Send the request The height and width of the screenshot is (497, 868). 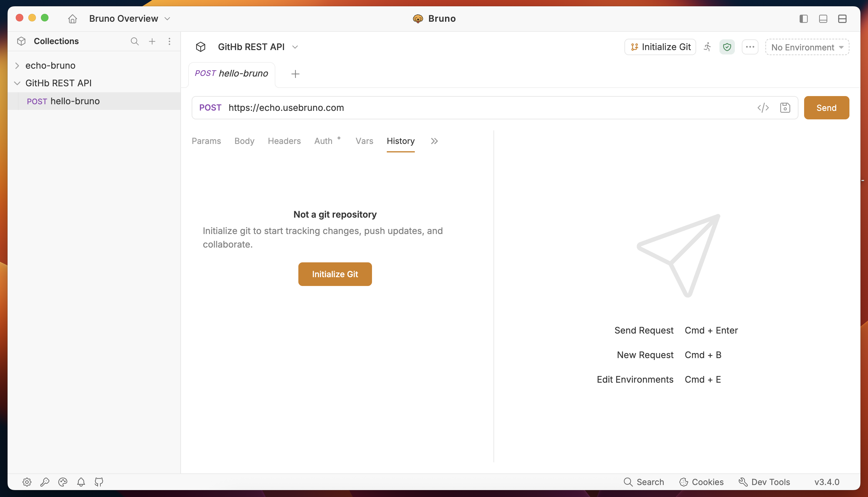(x=826, y=108)
